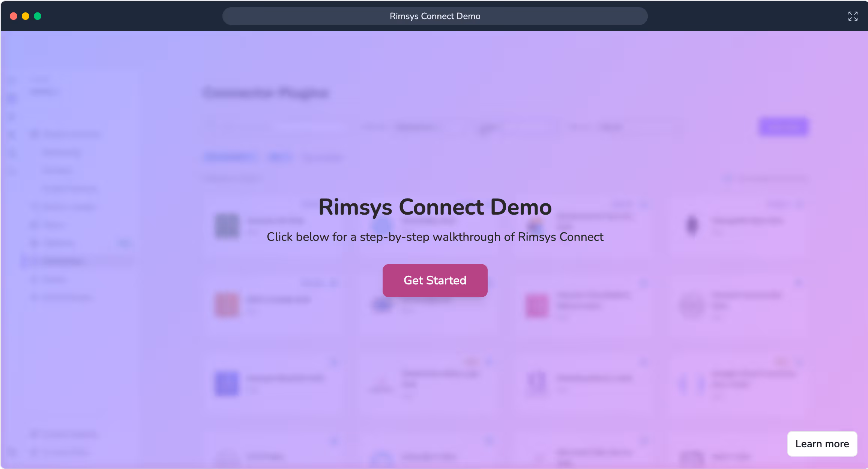Click the Get Started button
This screenshot has width=868, height=469.
point(435,280)
